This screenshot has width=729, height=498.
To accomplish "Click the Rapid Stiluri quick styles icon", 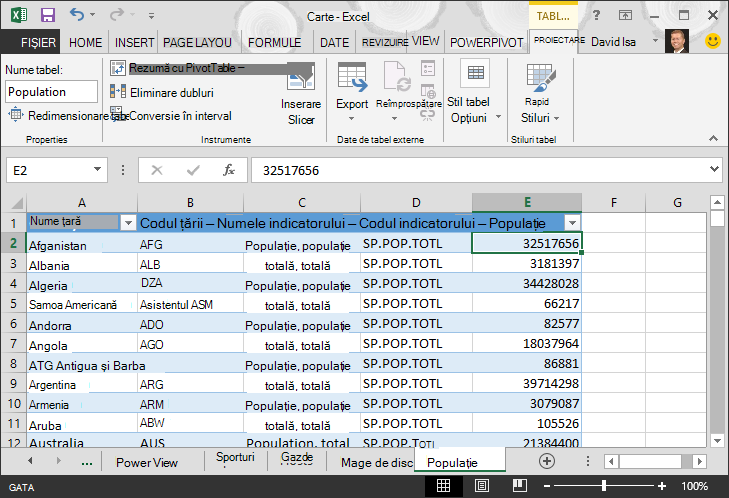I will (x=541, y=78).
